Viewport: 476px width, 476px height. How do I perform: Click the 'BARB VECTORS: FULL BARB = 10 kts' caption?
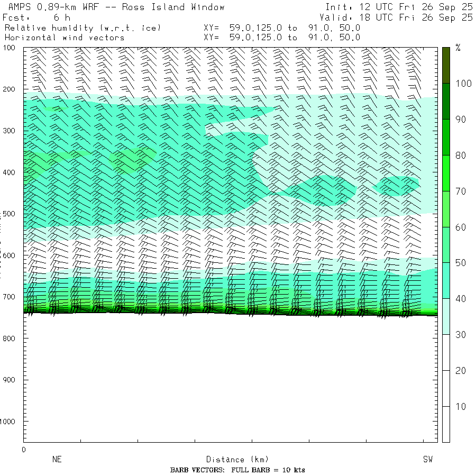click(237, 470)
